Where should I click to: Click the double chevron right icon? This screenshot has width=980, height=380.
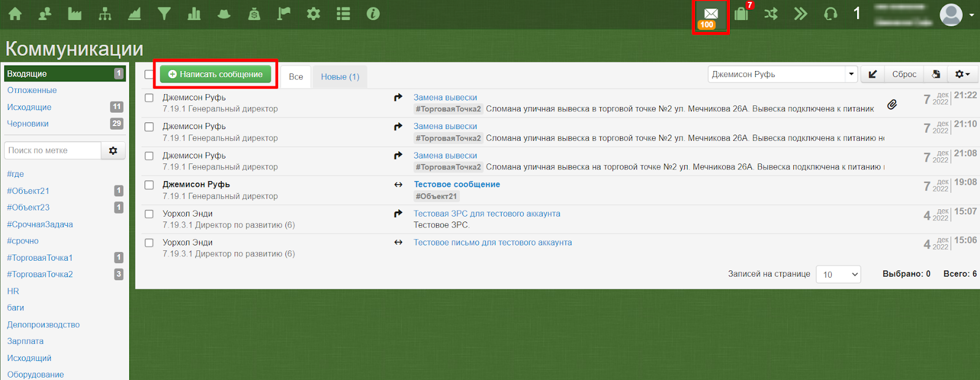click(x=801, y=13)
